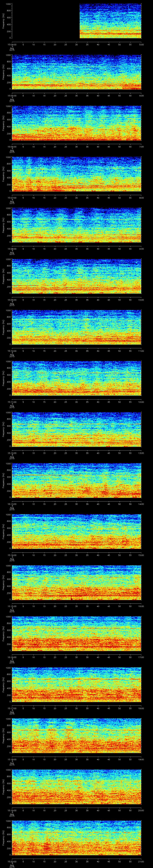Click the 14:00 end time label
Viewport: 153px width, 868px height.
coord(141,504)
